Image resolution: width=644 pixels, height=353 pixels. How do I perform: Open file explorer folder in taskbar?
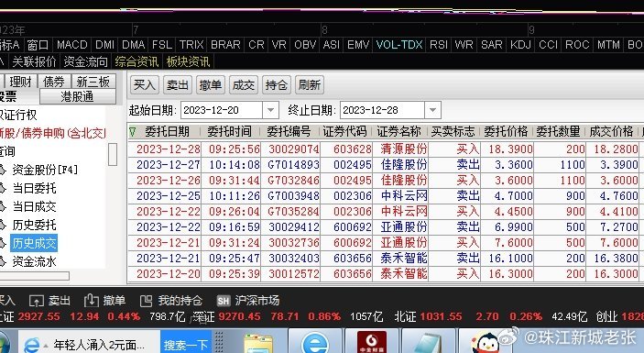pos(258,344)
